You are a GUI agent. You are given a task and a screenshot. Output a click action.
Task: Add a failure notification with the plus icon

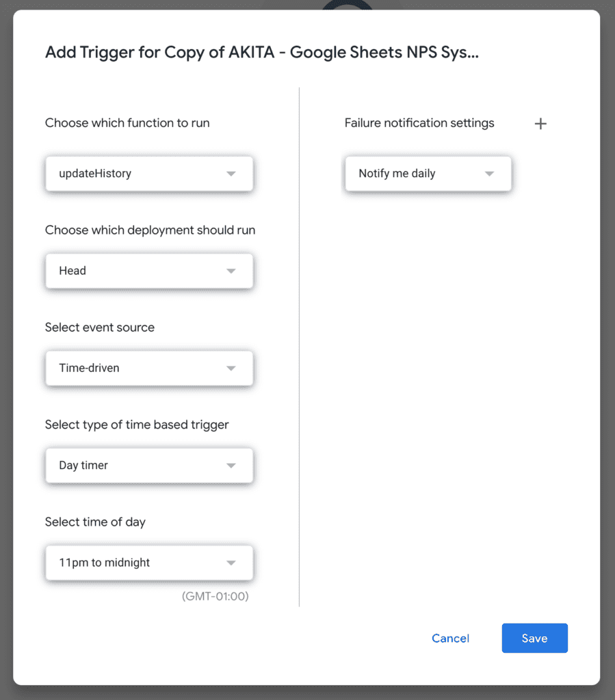click(540, 124)
